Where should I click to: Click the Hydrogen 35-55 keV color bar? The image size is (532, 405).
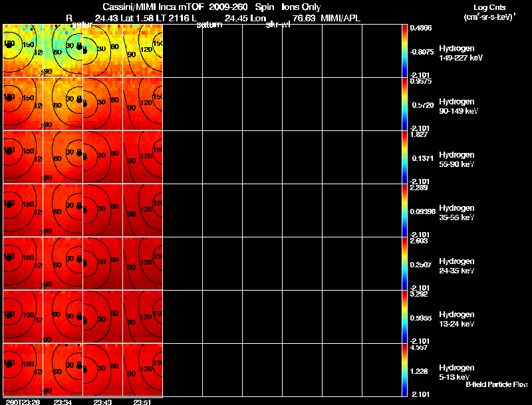tap(404, 210)
